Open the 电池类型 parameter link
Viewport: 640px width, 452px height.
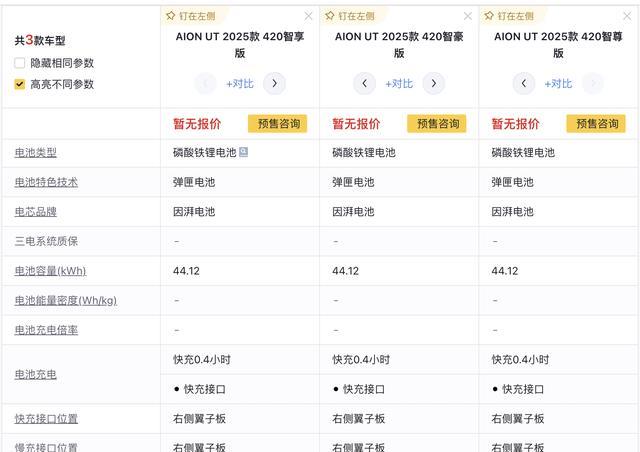tap(36, 153)
